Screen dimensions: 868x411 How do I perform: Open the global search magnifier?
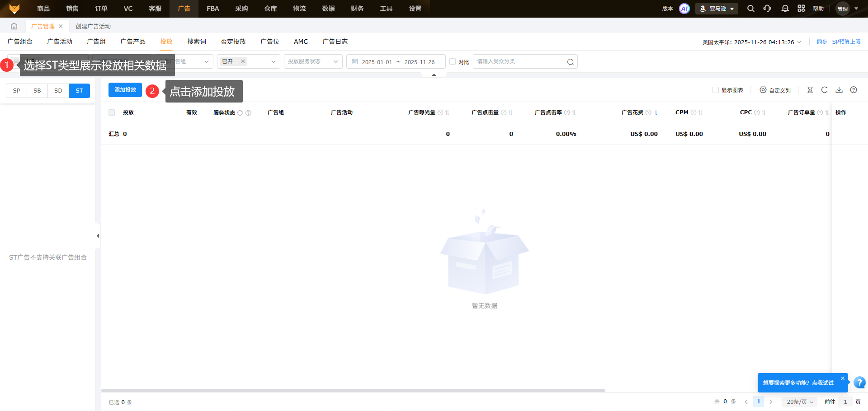point(751,9)
